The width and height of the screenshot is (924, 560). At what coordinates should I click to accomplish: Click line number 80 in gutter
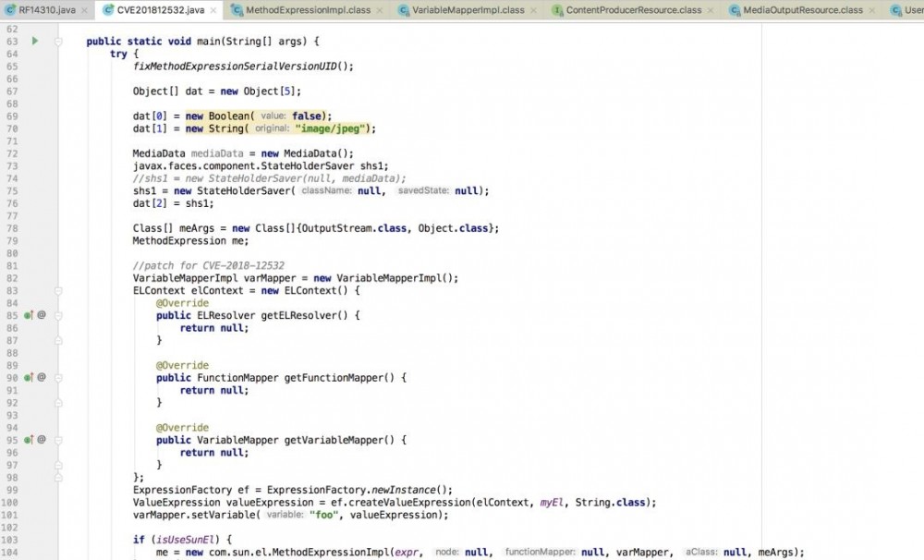point(12,253)
